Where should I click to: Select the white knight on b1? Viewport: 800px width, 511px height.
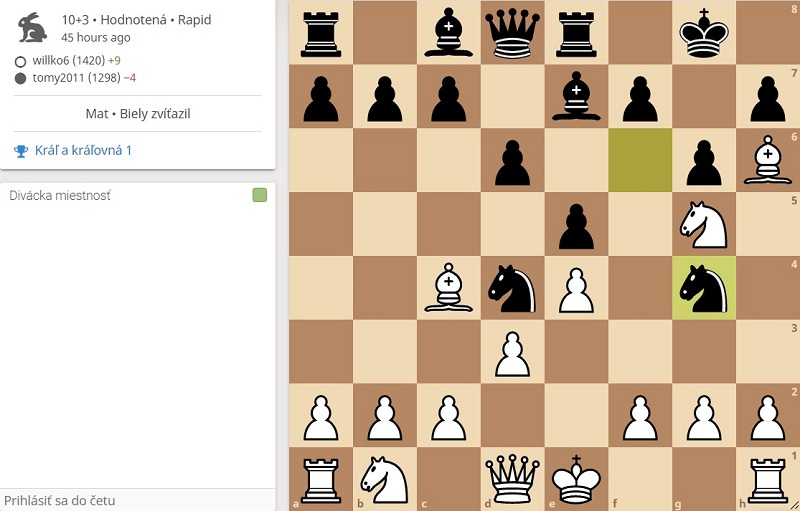tap(385, 479)
